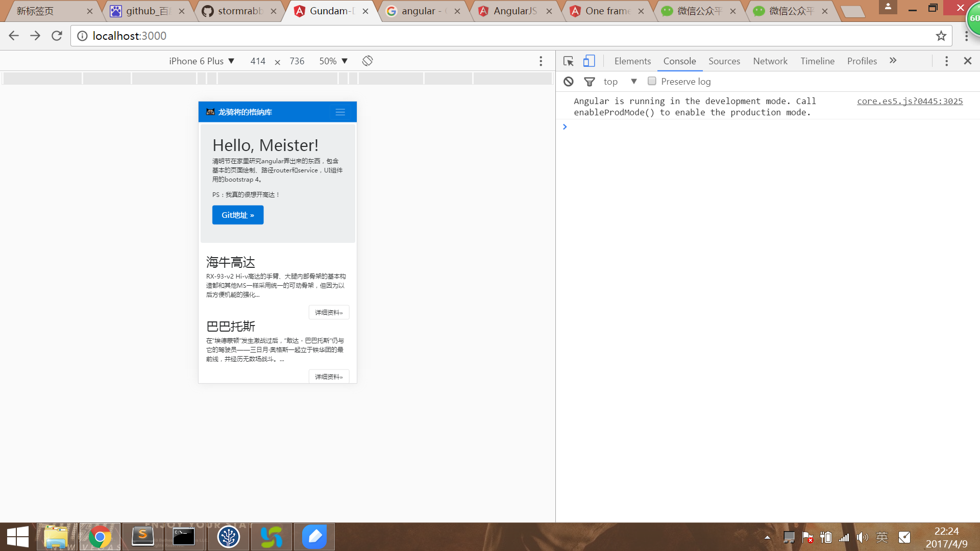Click the 龙骑将的格纳库 brand link
980x551 pixels.
click(x=245, y=112)
